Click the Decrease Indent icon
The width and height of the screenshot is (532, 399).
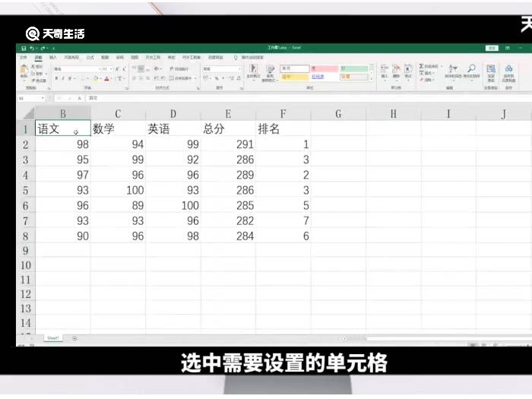click(x=156, y=78)
